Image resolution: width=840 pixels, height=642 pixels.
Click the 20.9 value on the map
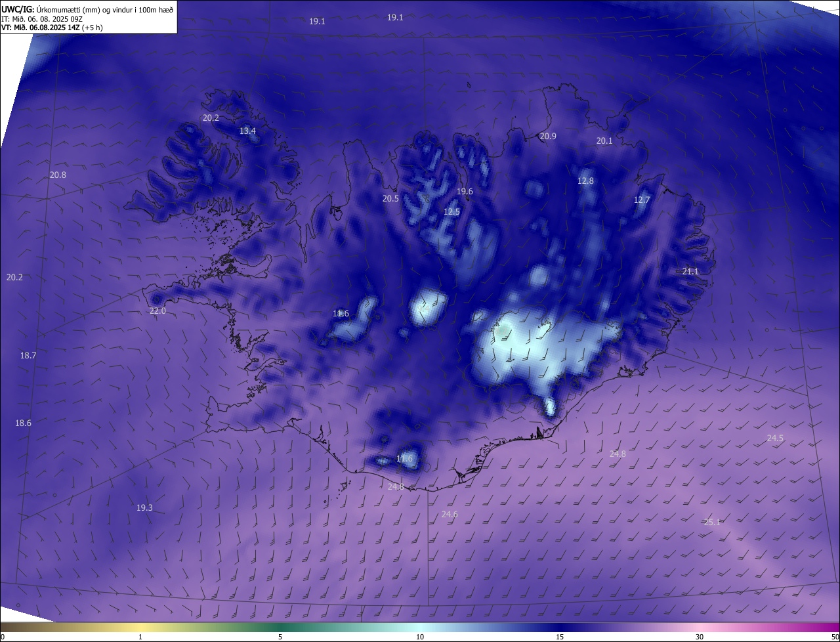click(548, 137)
